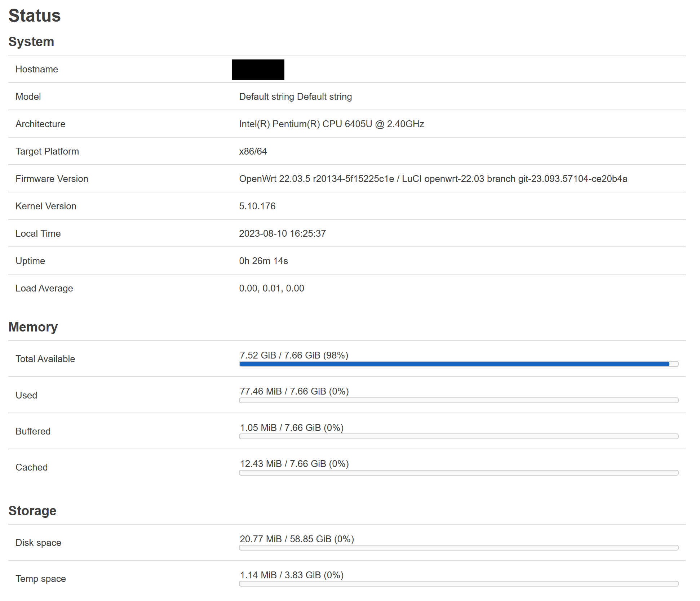Click the Cached memory progress bar
This screenshot has height=601, width=700.
[x=458, y=472]
